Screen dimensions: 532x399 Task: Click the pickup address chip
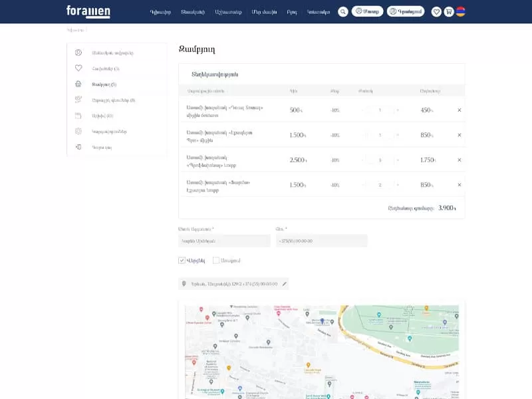(233, 284)
